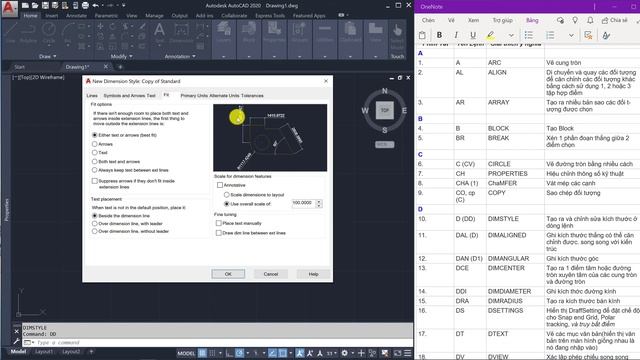Enable 'Draw dim line between ext lines'

(219, 233)
